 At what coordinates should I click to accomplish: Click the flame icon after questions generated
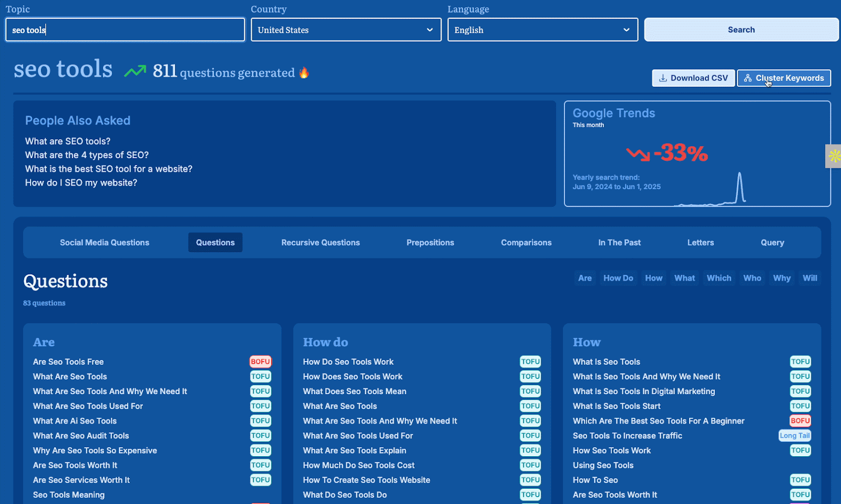coord(304,73)
